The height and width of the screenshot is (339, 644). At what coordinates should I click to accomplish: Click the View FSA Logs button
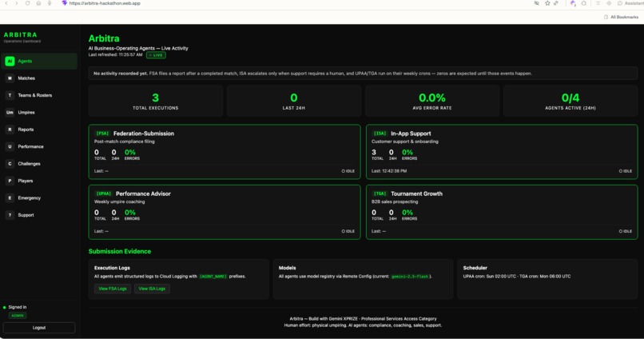click(113, 289)
